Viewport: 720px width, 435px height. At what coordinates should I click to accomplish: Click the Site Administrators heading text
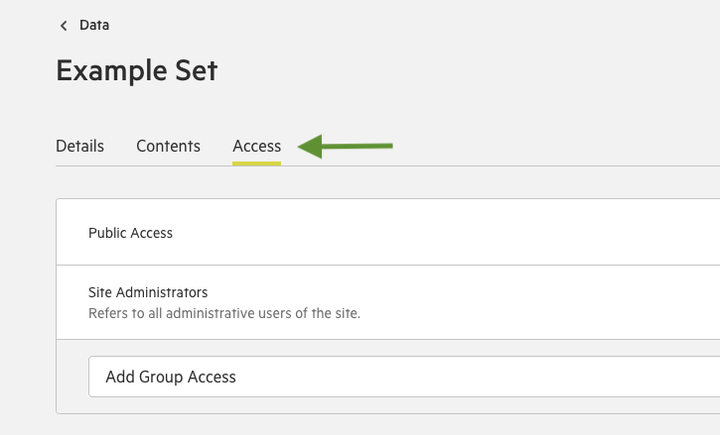(x=148, y=292)
